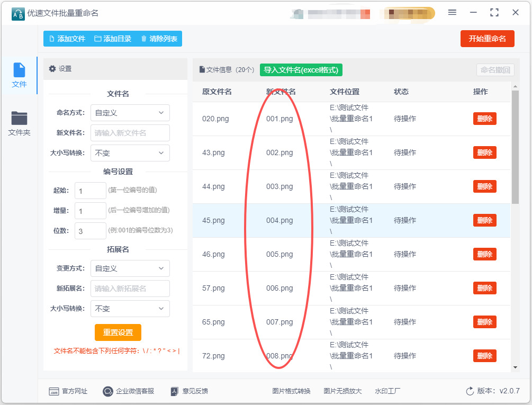Open the extension case conversion dropdown

point(130,309)
